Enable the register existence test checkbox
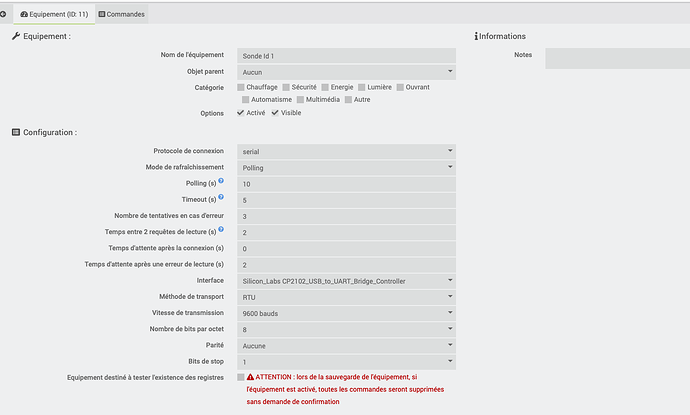The height and width of the screenshot is (415, 690). tap(241, 377)
